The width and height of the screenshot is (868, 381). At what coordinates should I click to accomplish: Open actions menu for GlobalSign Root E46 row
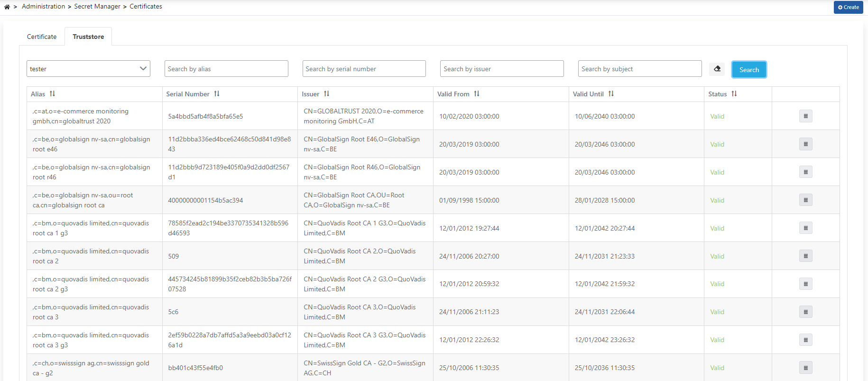coord(805,144)
